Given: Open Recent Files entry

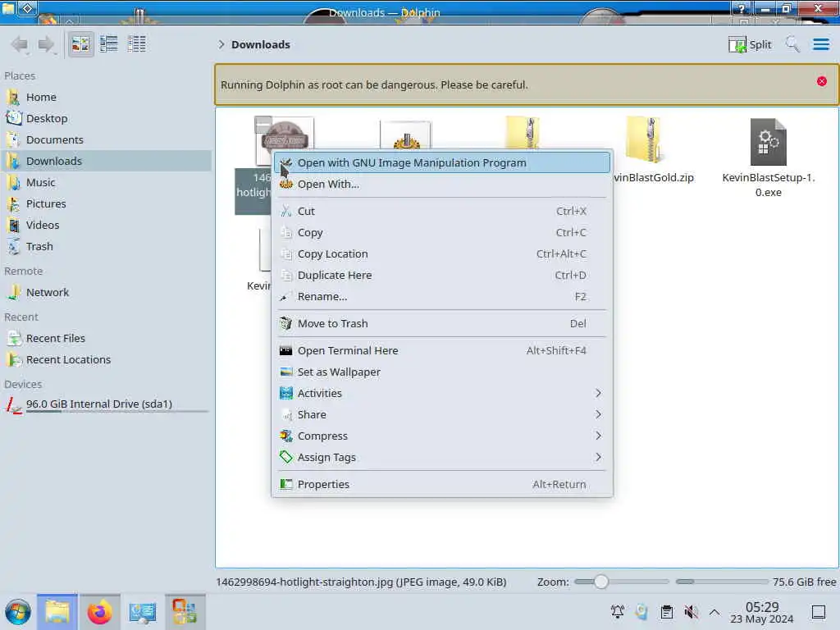Looking at the screenshot, I should (x=106, y=339).
